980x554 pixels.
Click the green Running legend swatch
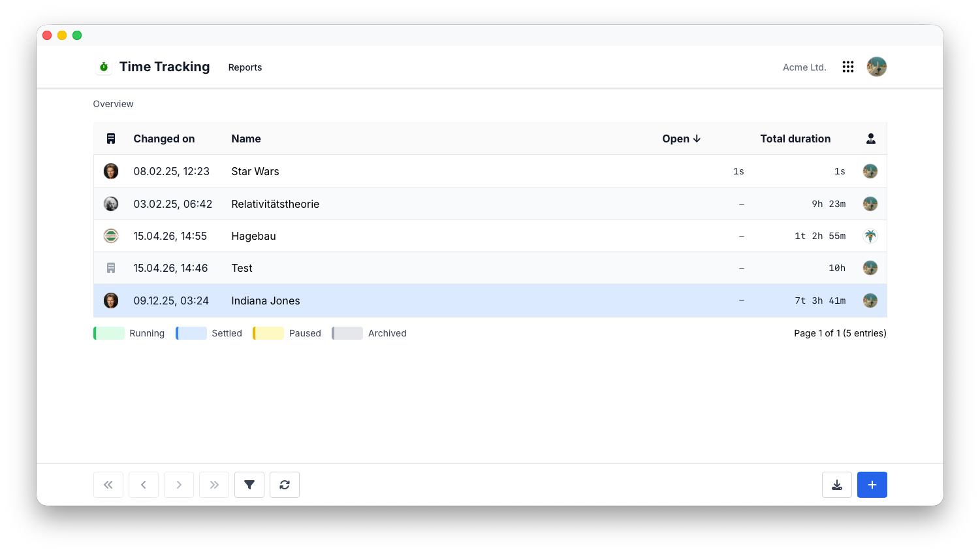click(109, 333)
